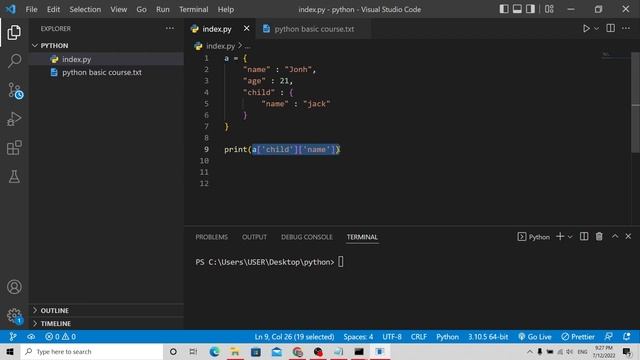Split the editor to the right
Viewport: 640px width, 360px height.
coord(611,28)
